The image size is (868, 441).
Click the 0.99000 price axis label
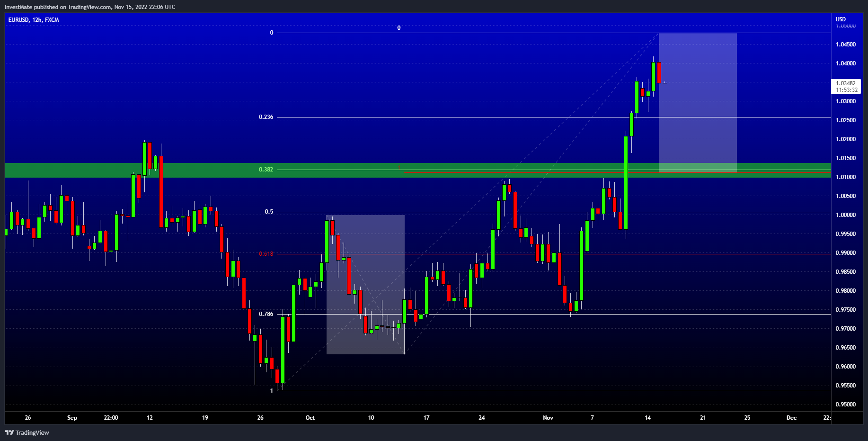click(x=846, y=253)
